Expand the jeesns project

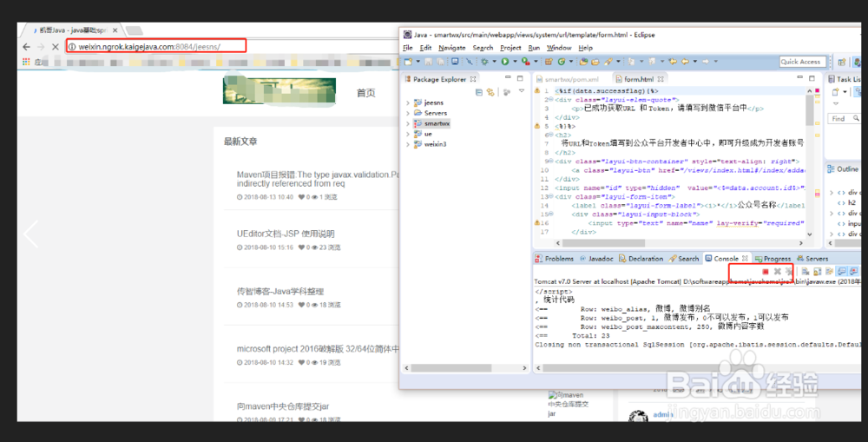(x=408, y=103)
